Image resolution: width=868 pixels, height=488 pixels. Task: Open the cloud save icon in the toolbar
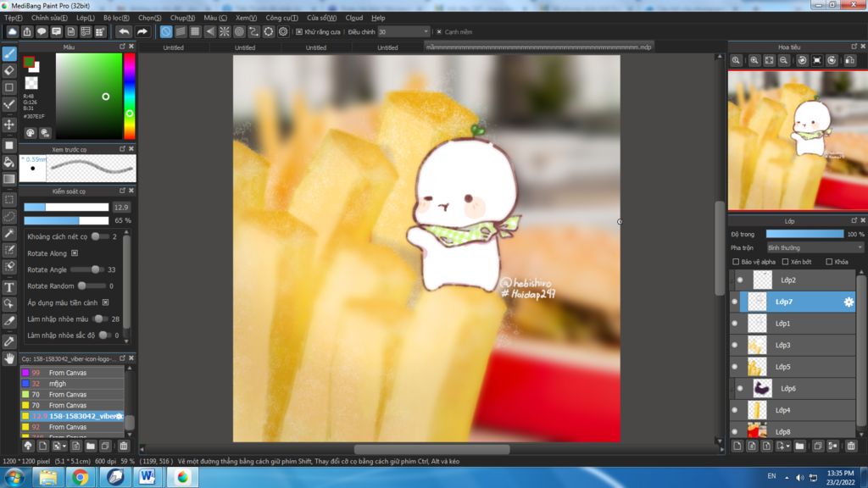(x=12, y=32)
